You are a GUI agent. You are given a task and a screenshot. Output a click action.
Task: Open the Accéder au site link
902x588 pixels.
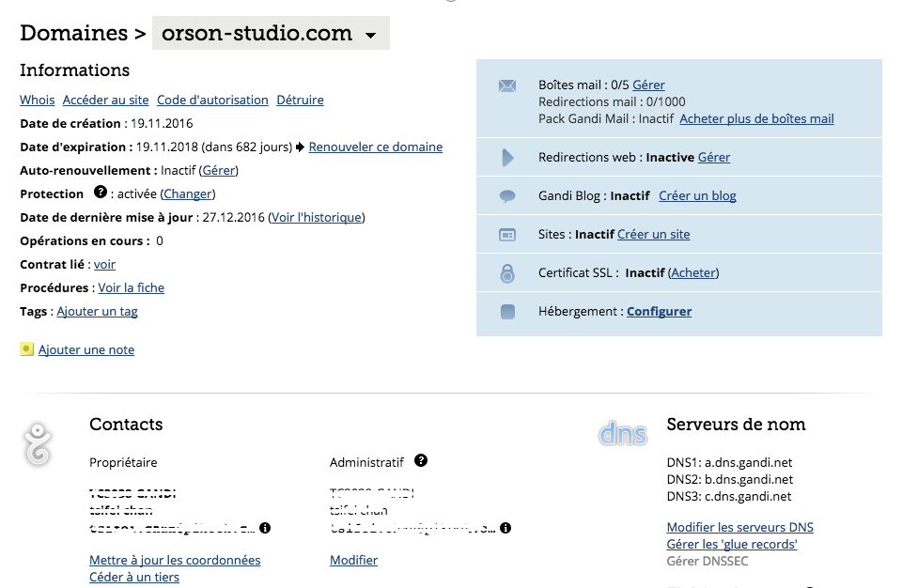click(106, 101)
